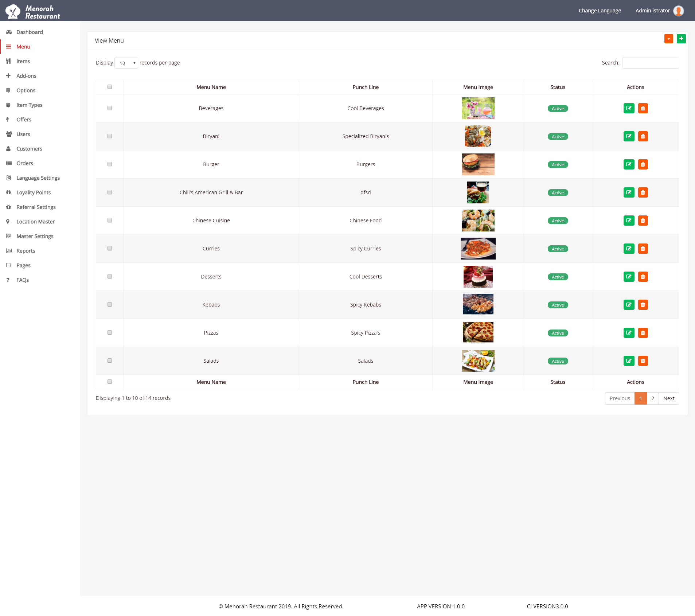Check the Kebabs row checkbox
Image resolution: width=695 pixels, height=616 pixels.
click(110, 304)
